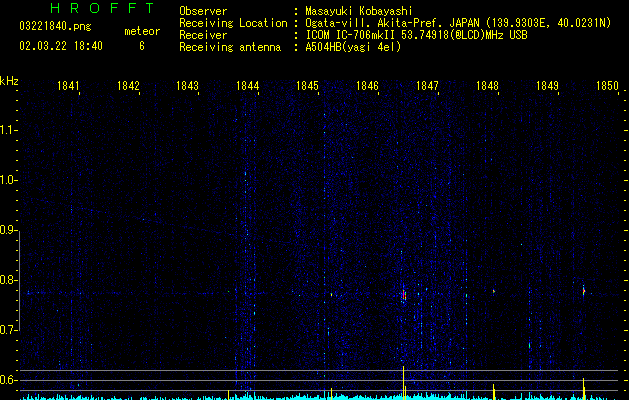Click the Observer label
The height and width of the screenshot is (400, 629).
(x=203, y=11)
